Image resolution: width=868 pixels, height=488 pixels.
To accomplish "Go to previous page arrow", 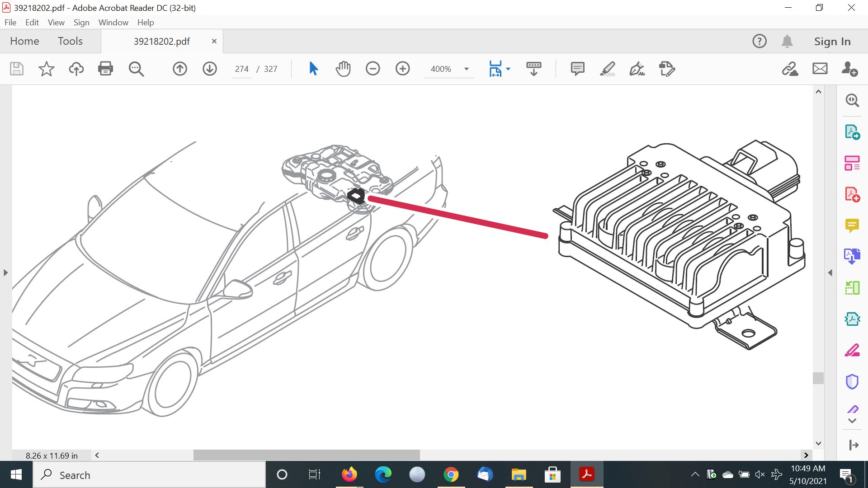I will coord(180,69).
